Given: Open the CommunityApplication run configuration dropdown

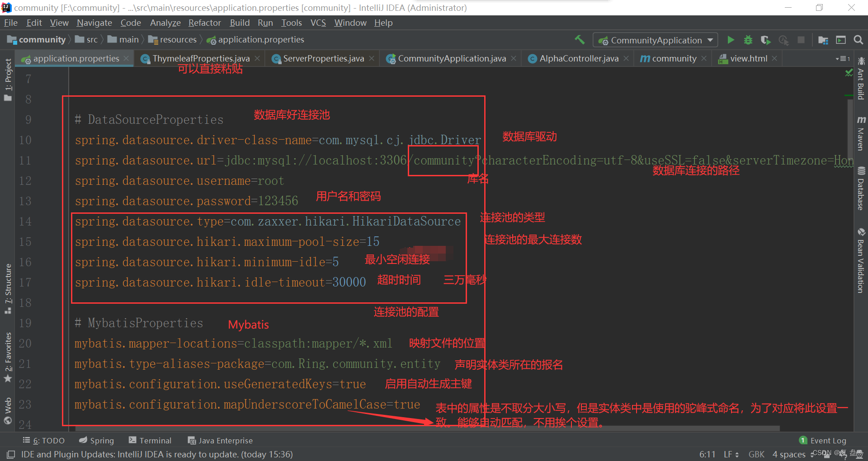Looking at the screenshot, I should (x=656, y=40).
